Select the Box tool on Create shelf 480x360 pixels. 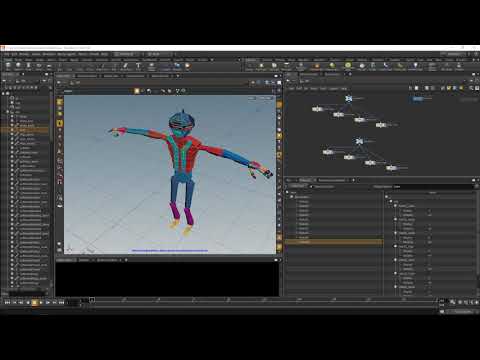pos(8,66)
